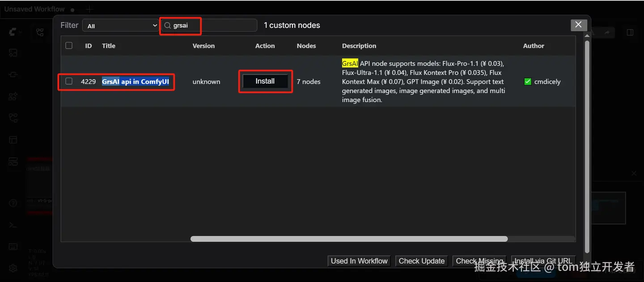The width and height of the screenshot is (644, 282).
Task: Tick the checkbox for row 4229
Action: pyautogui.click(x=69, y=81)
